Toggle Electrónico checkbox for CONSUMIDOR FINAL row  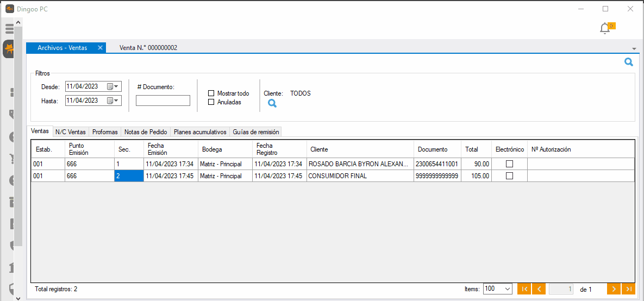coord(509,175)
